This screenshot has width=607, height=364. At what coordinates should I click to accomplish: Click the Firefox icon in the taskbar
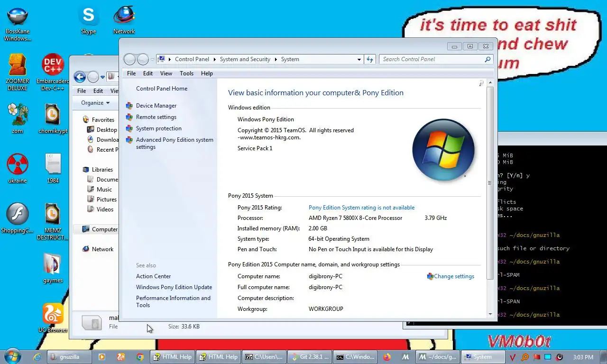[387, 357]
